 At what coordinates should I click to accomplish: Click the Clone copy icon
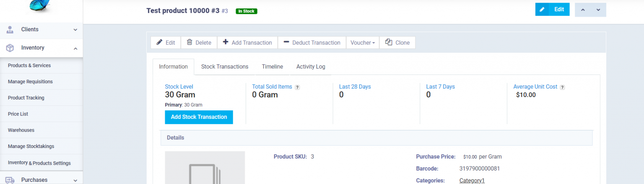click(389, 42)
